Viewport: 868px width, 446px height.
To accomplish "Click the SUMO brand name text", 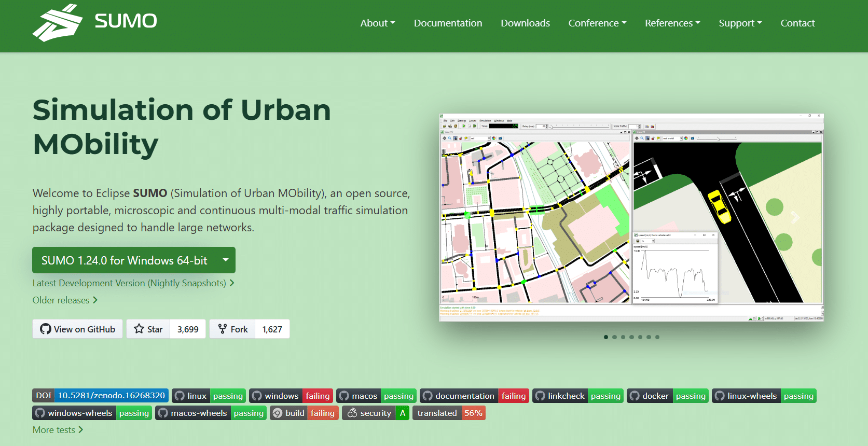I will (x=126, y=21).
